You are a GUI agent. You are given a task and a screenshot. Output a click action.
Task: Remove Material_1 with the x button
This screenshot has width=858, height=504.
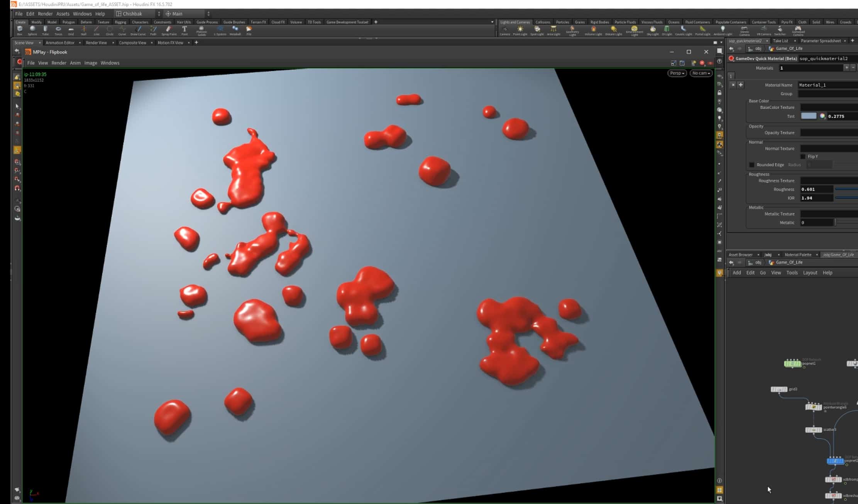point(733,85)
